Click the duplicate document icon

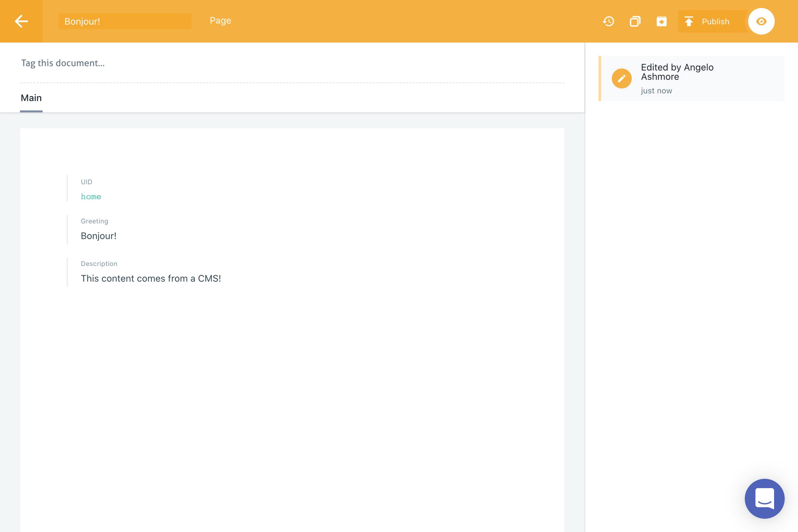634,21
